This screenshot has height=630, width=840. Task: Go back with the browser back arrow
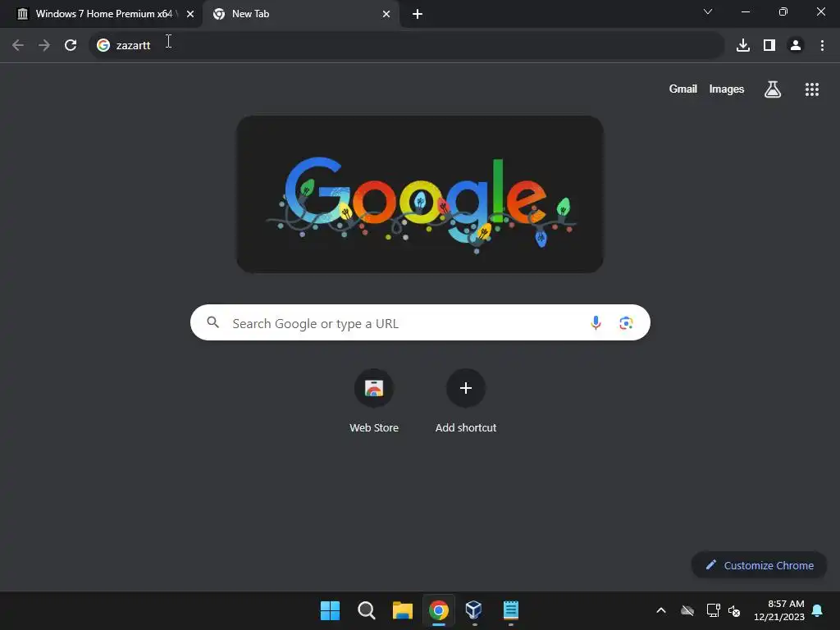(18, 45)
